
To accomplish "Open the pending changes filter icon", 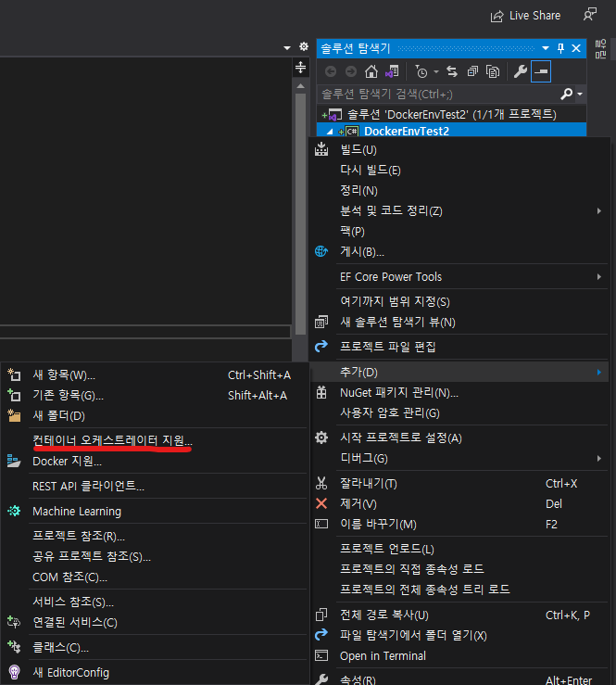I will (421, 71).
